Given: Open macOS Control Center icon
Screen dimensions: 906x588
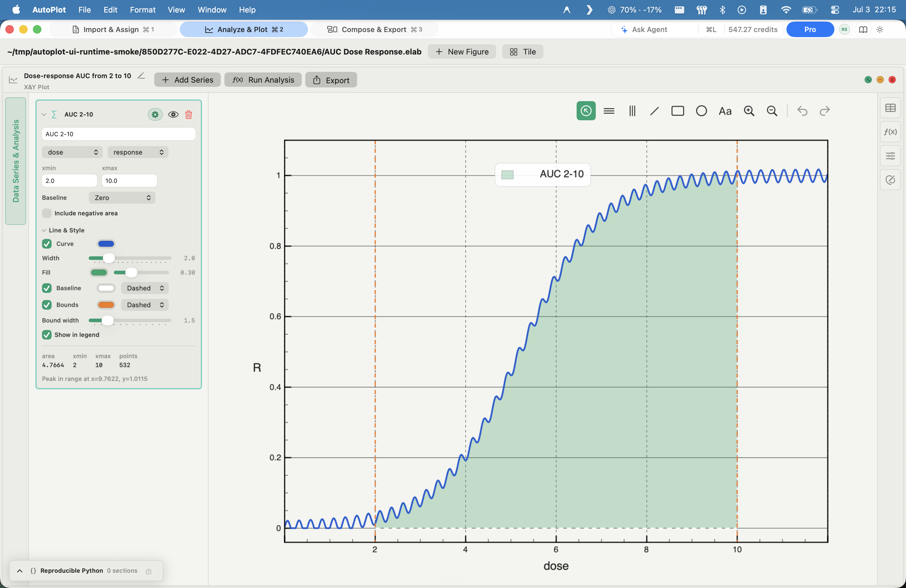Looking at the screenshot, I should click(x=835, y=10).
